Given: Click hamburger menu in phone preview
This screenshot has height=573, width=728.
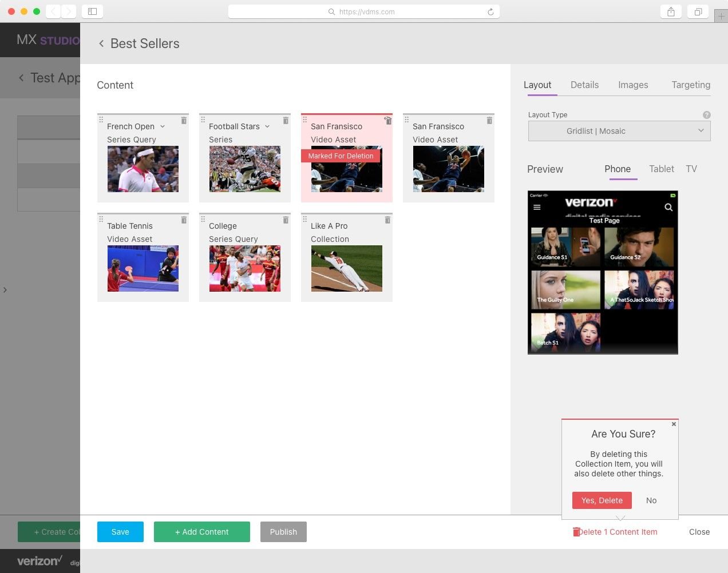Looking at the screenshot, I should [x=537, y=207].
